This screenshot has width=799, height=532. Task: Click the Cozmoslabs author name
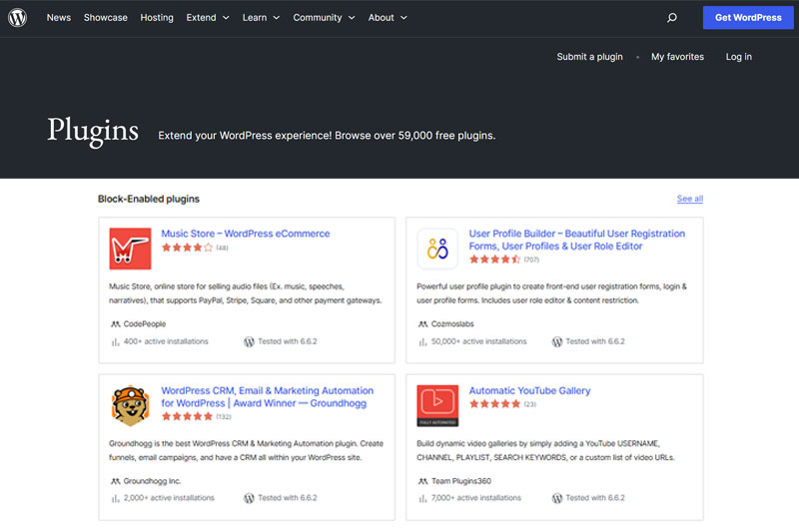pyautogui.click(x=452, y=323)
